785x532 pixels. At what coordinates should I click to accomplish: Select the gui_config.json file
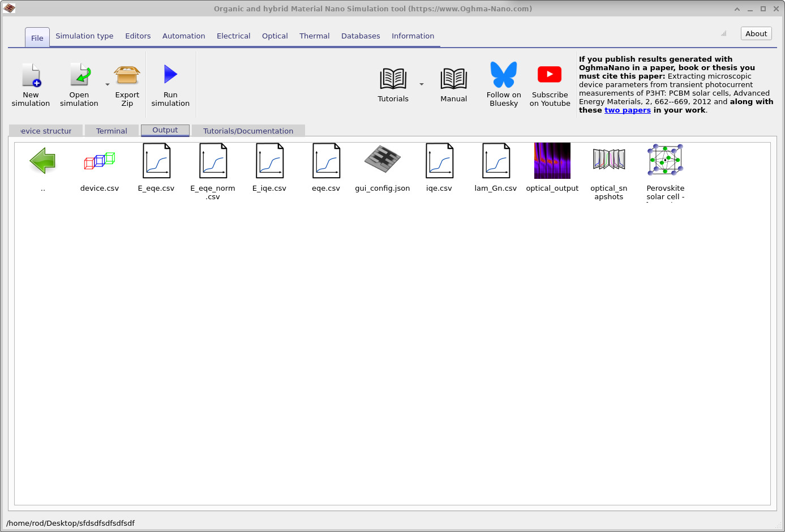(383, 160)
